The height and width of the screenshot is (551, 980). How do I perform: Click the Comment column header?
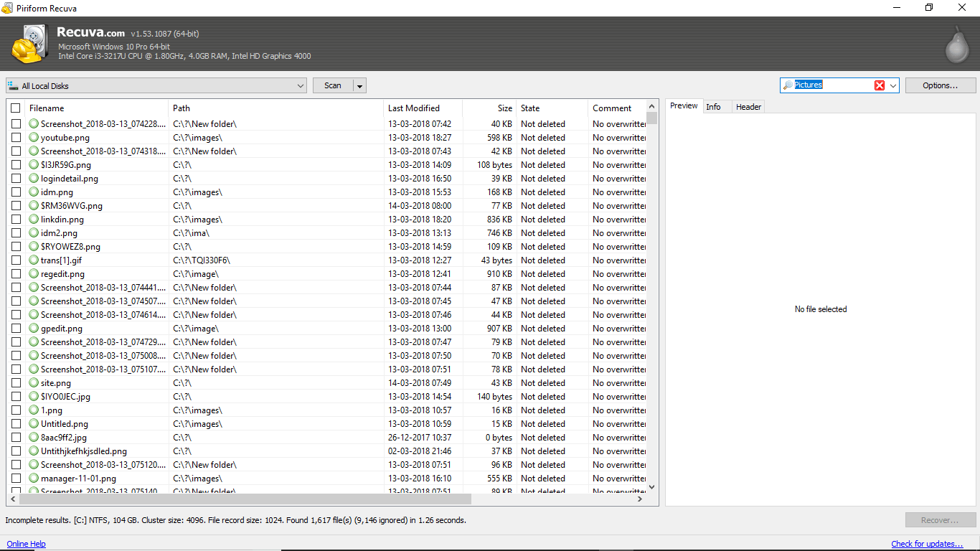tap(617, 108)
